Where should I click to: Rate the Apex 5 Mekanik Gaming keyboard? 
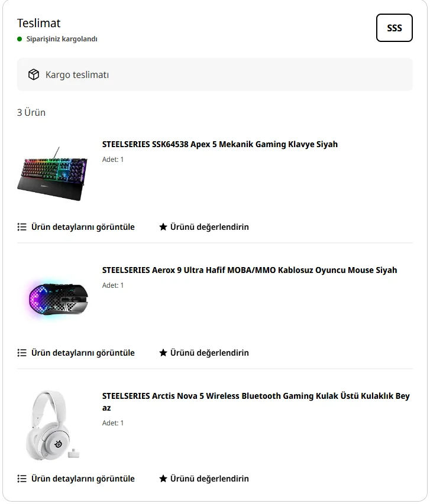click(x=209, y=227)
